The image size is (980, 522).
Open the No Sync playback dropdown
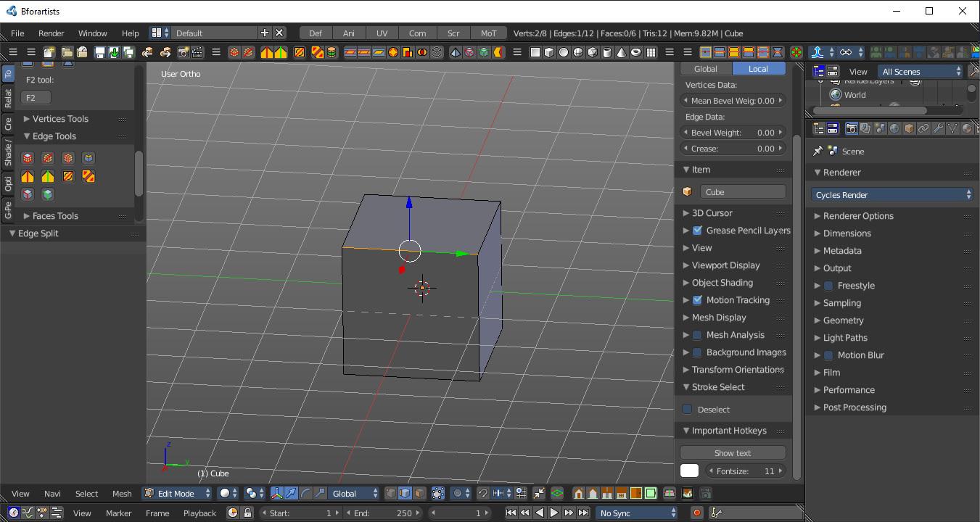click(636, 513)
